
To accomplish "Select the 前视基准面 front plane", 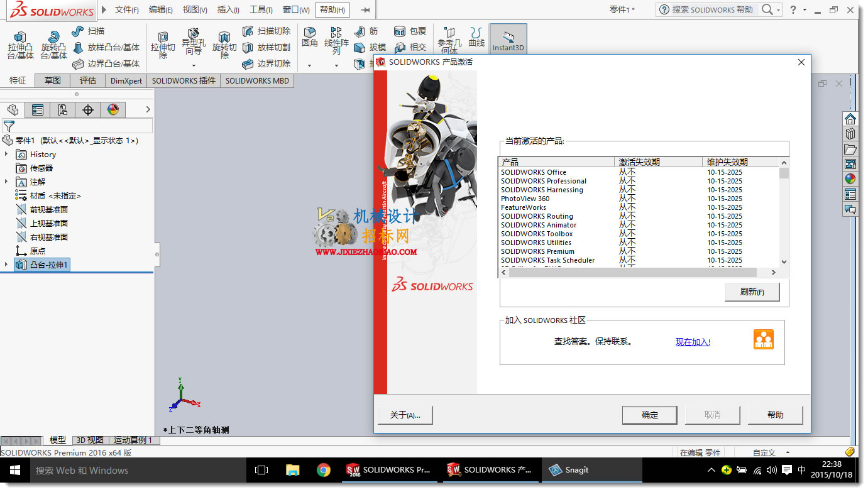I will (x=49, y=209).
